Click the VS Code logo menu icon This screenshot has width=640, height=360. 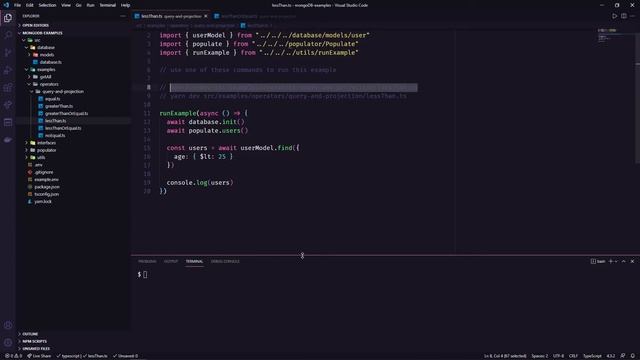[x=6, y=5]
